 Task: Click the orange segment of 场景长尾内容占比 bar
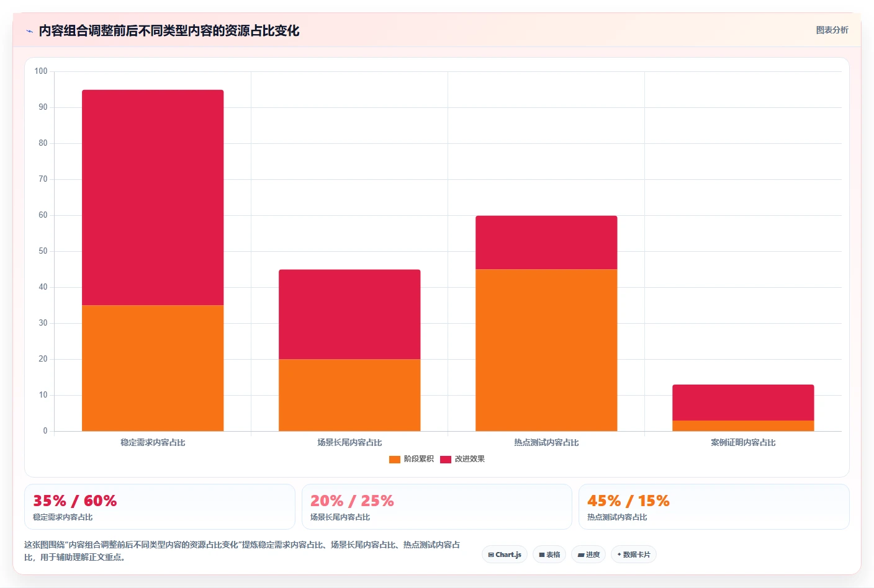(349, 395)
